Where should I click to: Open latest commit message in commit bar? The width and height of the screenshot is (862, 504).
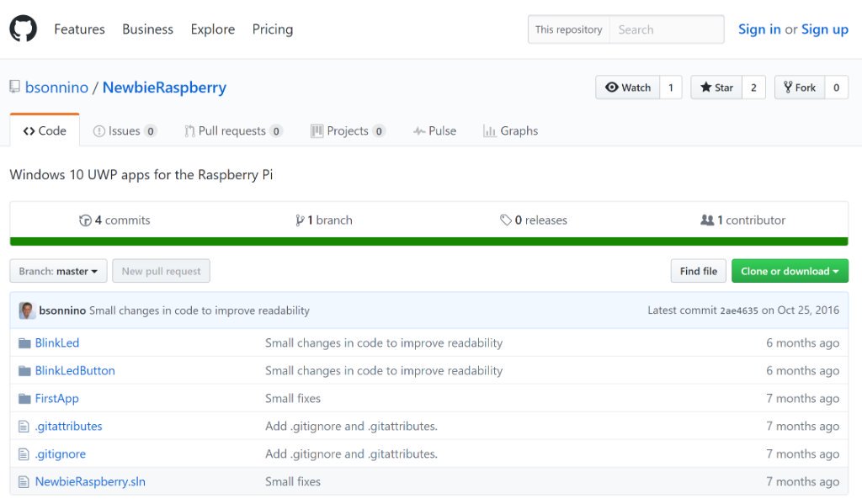pos(199,310)
